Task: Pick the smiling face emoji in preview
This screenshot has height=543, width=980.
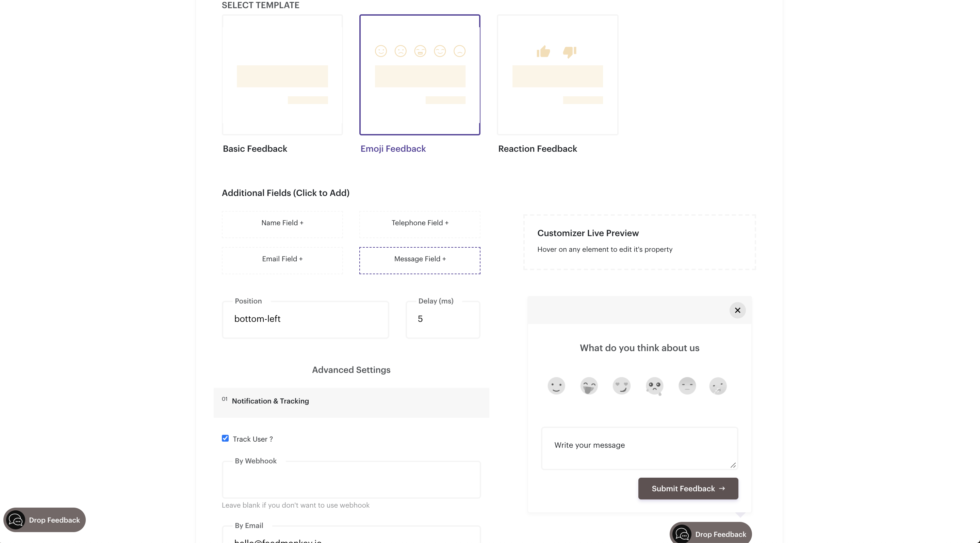Action: pos(556,385)
